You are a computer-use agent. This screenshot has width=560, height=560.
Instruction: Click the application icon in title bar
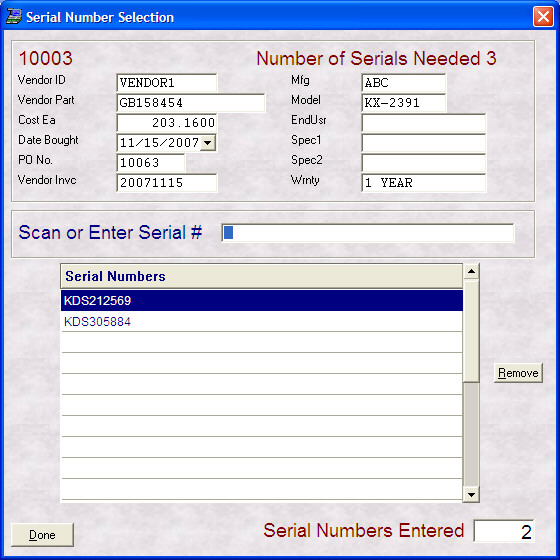pyautogui.click(x=14, y=17)
